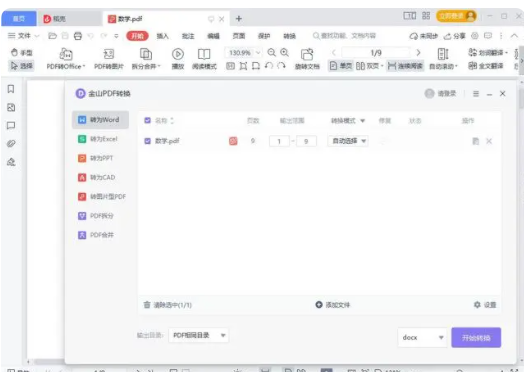Switch to the 转换 ribbon tab
This screenshot has width=524, height=372.
(289, 36)
